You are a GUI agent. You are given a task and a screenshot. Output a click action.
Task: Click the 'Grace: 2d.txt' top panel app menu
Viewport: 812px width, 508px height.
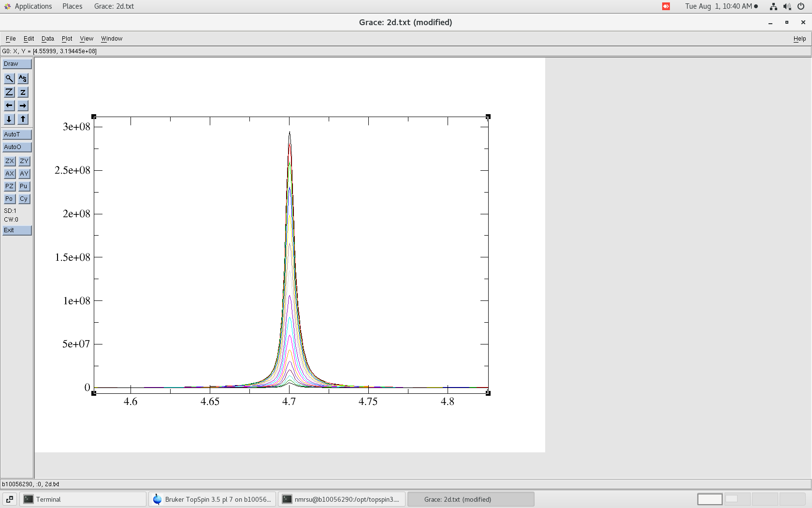114,6
